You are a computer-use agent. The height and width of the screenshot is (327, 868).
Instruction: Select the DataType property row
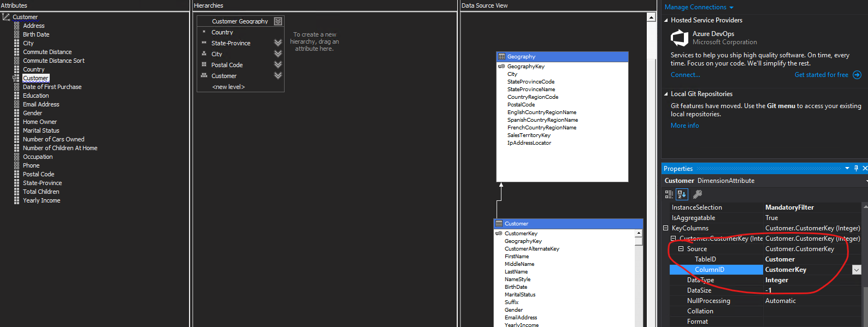[766, 280]
